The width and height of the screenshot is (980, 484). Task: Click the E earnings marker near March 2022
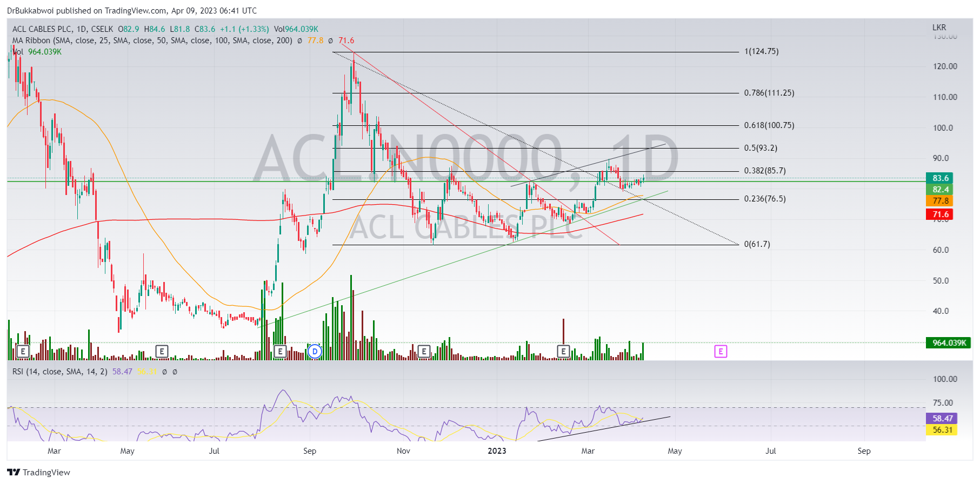click(23, 352)
